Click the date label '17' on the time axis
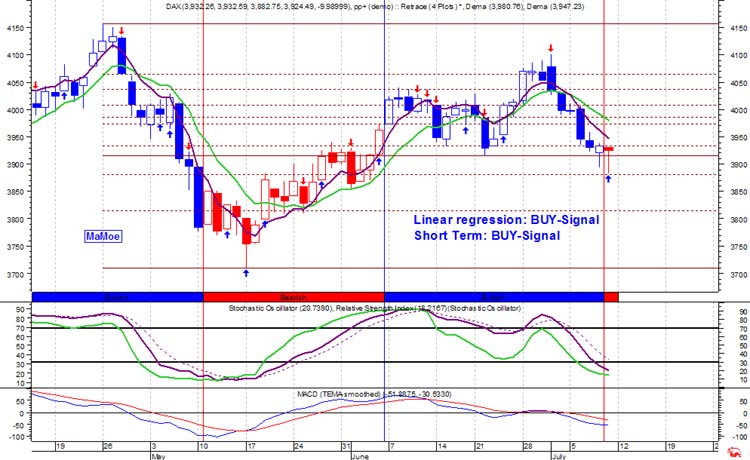The height and width of the screenshot is (460, 750). pos(251,446)
